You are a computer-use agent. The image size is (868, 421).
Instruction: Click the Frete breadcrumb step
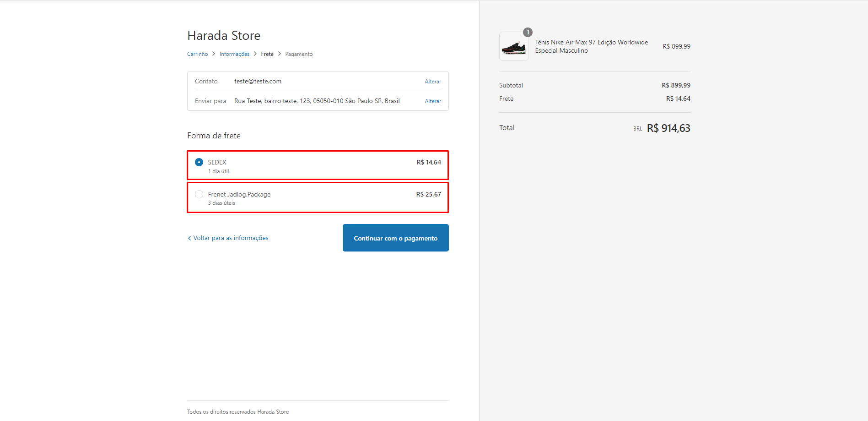coord(267,54)
